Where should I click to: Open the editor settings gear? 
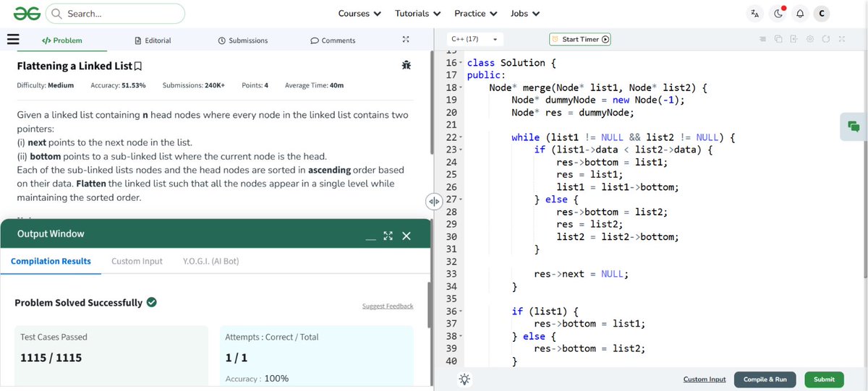click(x=810, y=39)
